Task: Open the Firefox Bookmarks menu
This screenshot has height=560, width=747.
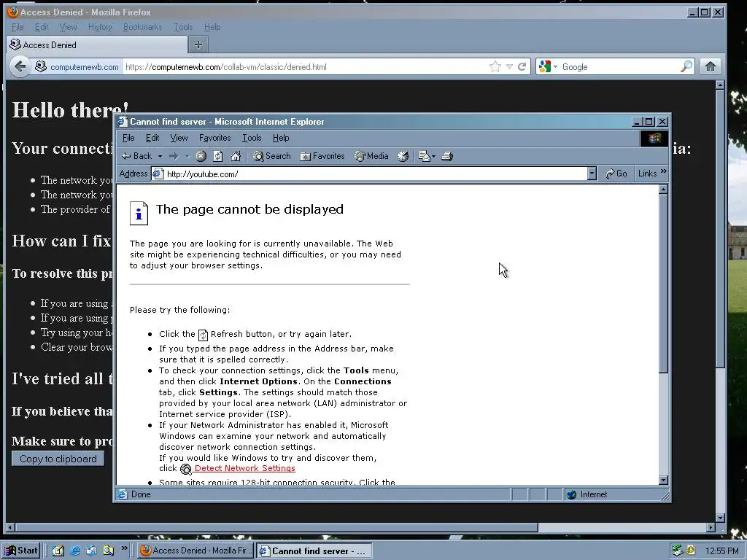Action: click(142, 27)
